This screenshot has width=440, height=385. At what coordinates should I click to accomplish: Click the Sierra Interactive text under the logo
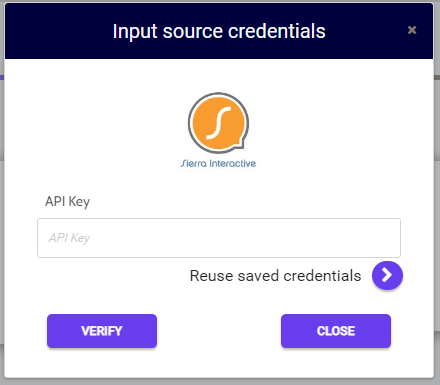coord(218,163)
